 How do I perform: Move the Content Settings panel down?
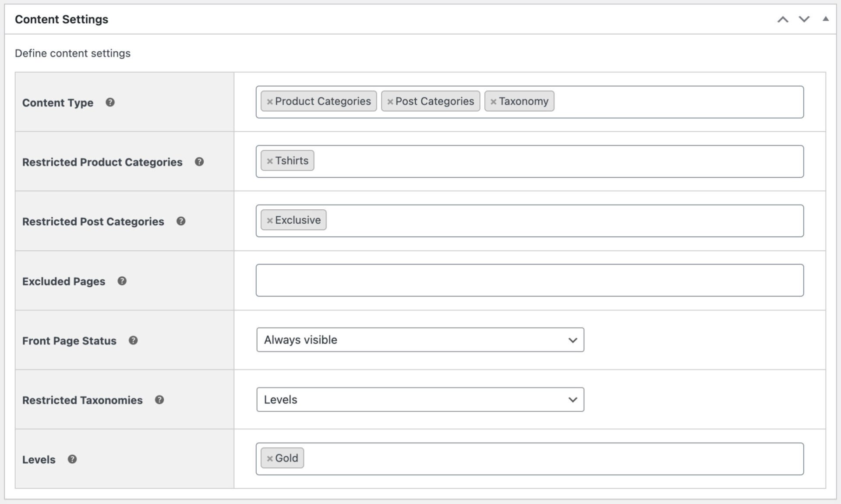point(804,19)
